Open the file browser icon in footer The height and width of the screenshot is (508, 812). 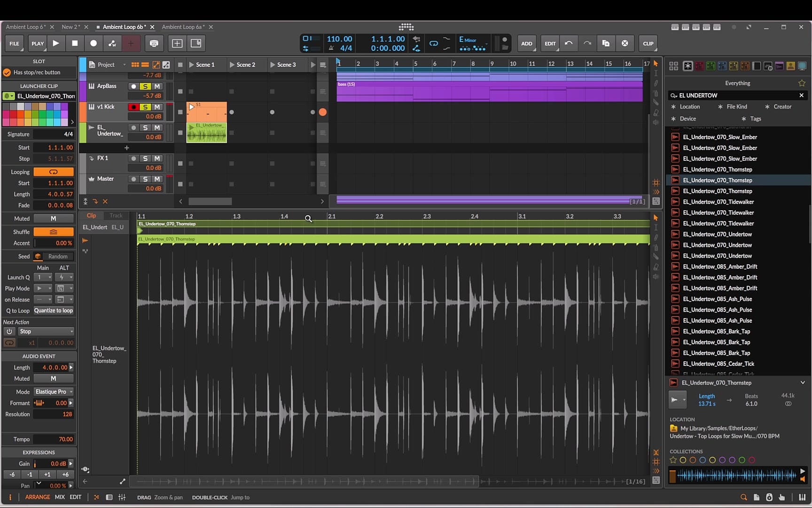coord(757,497)
